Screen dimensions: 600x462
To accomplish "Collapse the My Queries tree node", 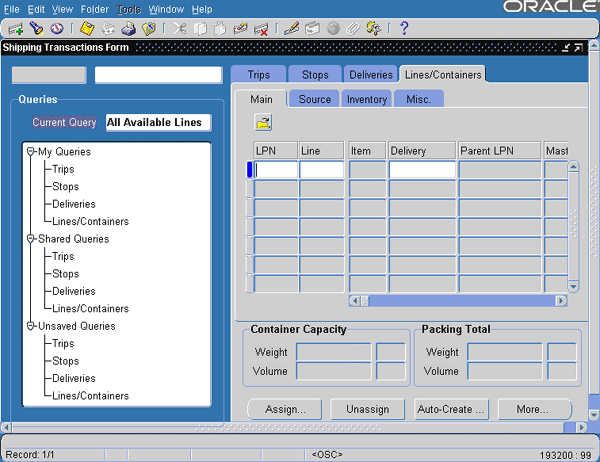I will [31, 152].
